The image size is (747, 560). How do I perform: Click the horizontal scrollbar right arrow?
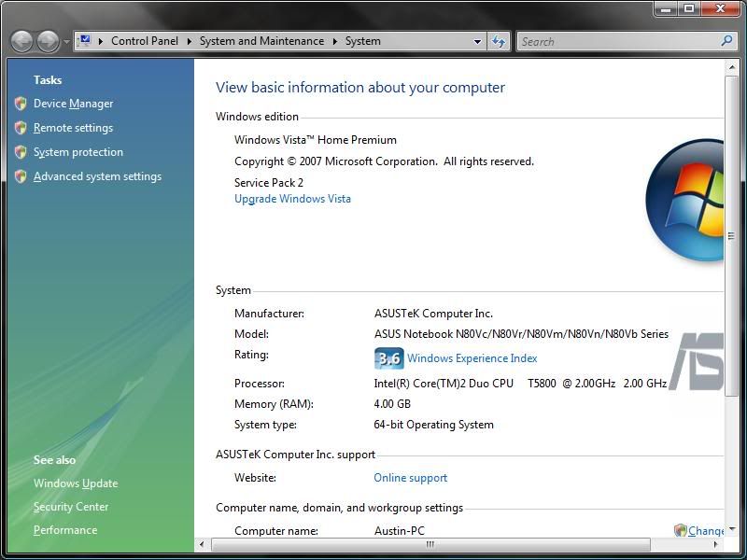click(x=715, y=544)
